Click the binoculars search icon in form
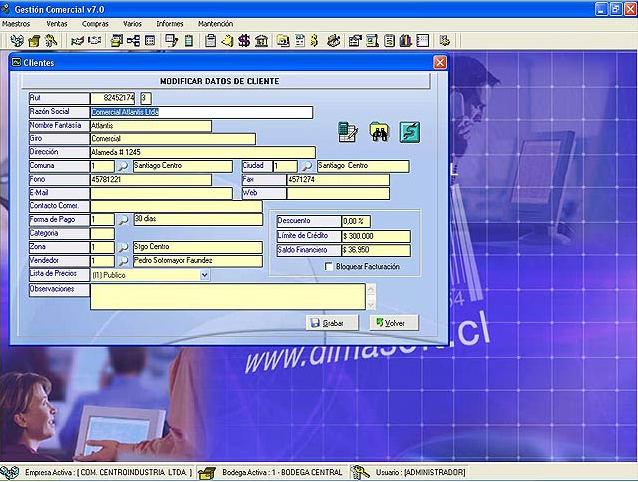The height and width of the screenshot is (482, 638). tap(379, 131)
